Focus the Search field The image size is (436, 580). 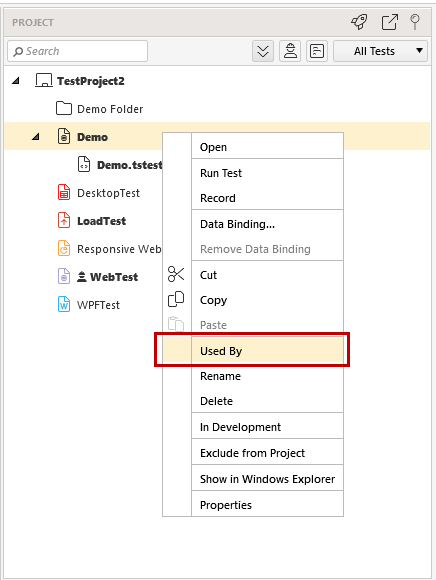78,51
